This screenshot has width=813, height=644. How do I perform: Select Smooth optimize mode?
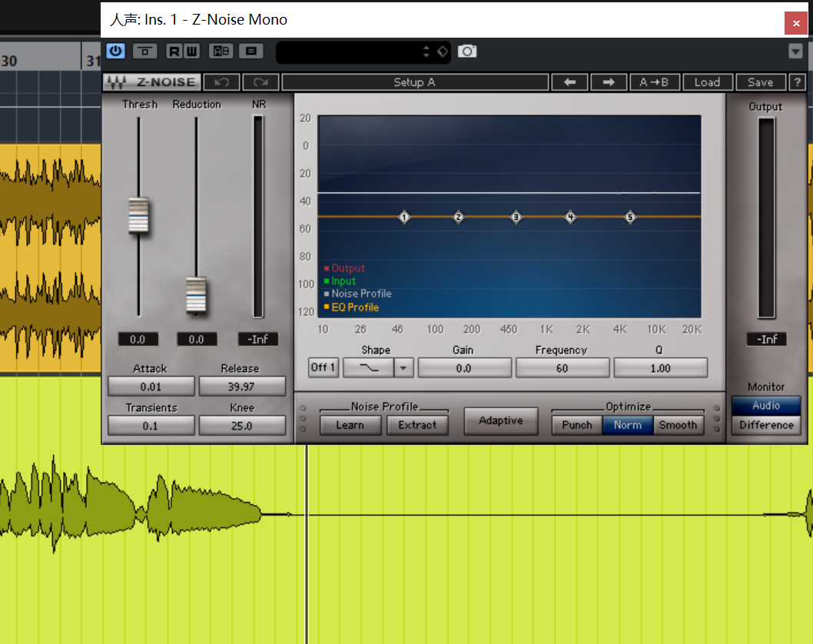coord(679,425)
